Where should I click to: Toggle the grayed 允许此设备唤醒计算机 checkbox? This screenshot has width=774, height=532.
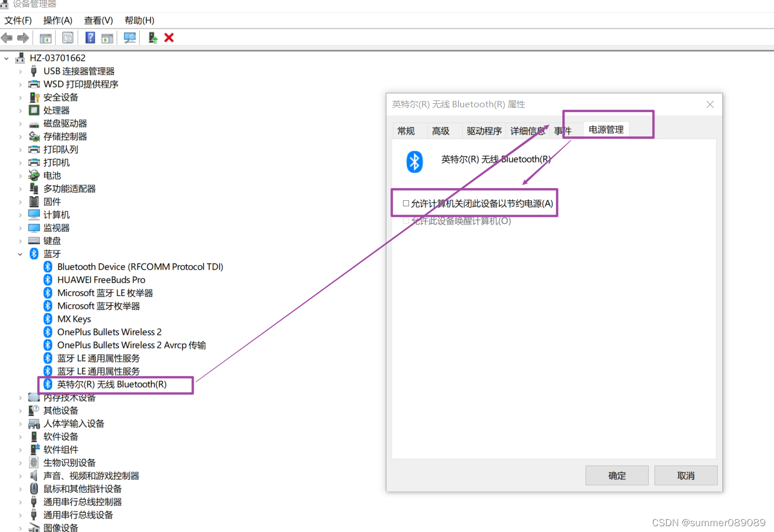click(406, 221)
